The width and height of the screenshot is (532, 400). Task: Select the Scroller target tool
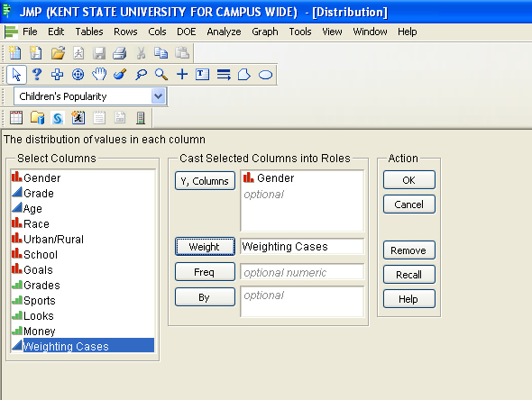coord(78,74)
